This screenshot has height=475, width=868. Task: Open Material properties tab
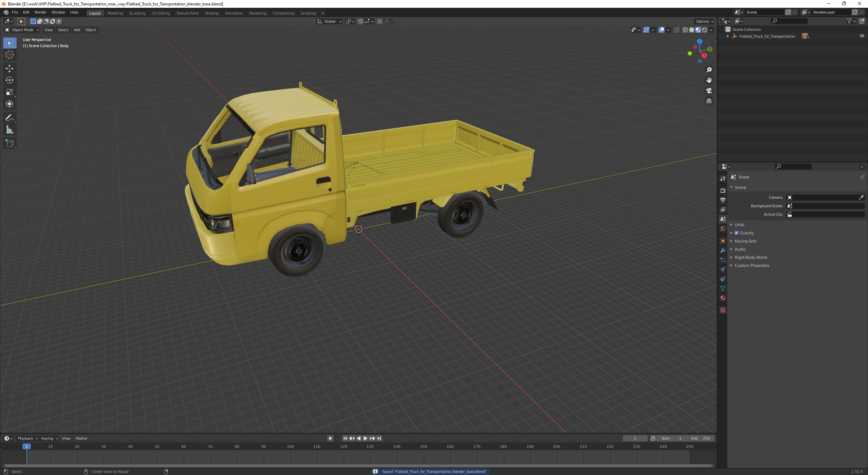pos(723,298)
